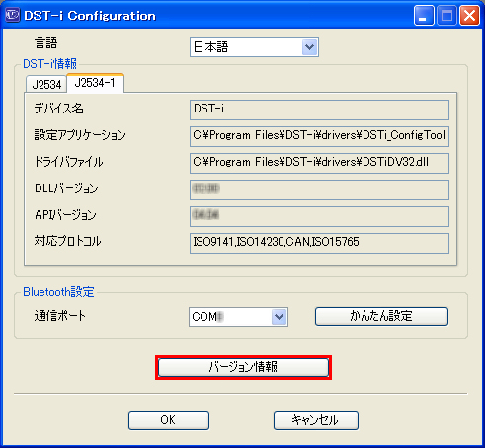
Task: Select the J2534-1 tab
Action: [x=95, y=83]
